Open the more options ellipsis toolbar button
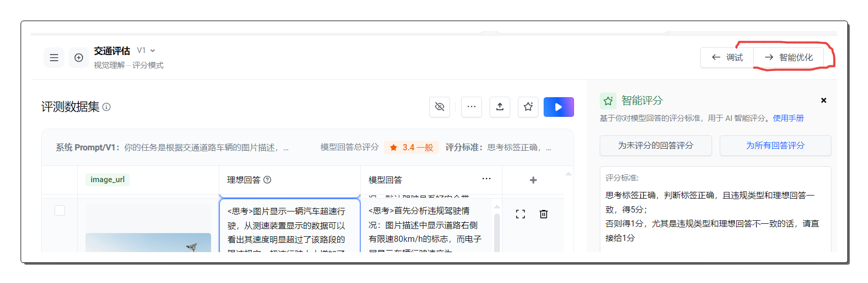The image size is (868, 283). (x=472, y=107)
